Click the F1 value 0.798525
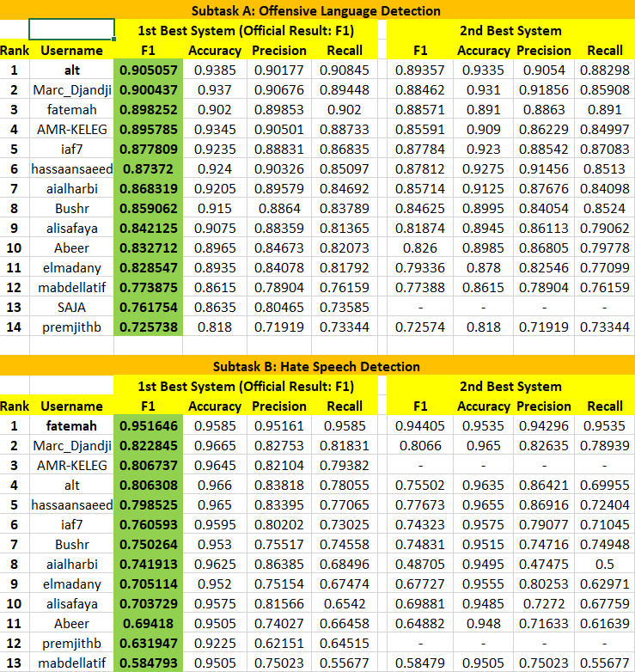 click(149, 504)
